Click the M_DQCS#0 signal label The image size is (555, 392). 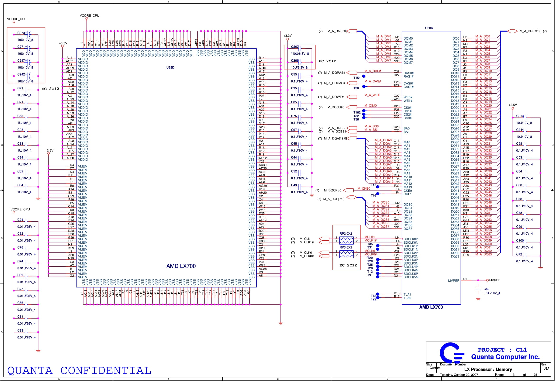coord(336,107)
